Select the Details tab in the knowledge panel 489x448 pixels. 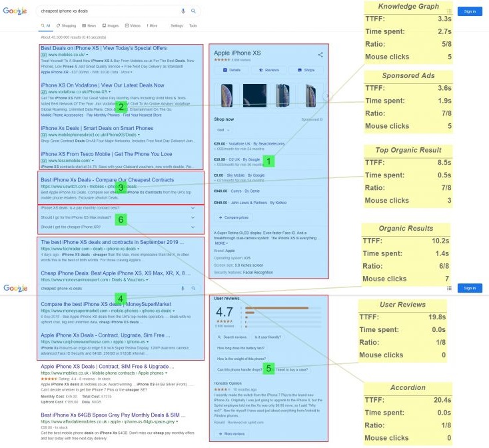232,70
